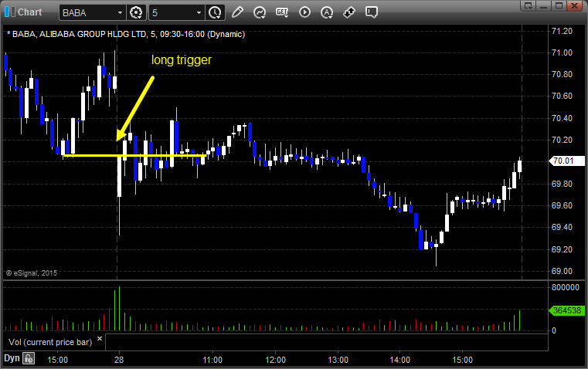Click the green volume marker 364538
The width and height of the screenshot is (588, 369).
click(x=566, y=310)
